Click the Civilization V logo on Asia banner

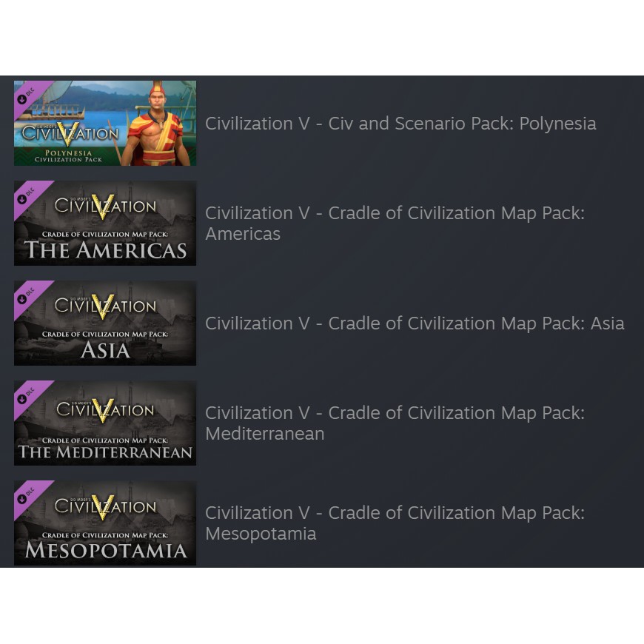[105, 306]
